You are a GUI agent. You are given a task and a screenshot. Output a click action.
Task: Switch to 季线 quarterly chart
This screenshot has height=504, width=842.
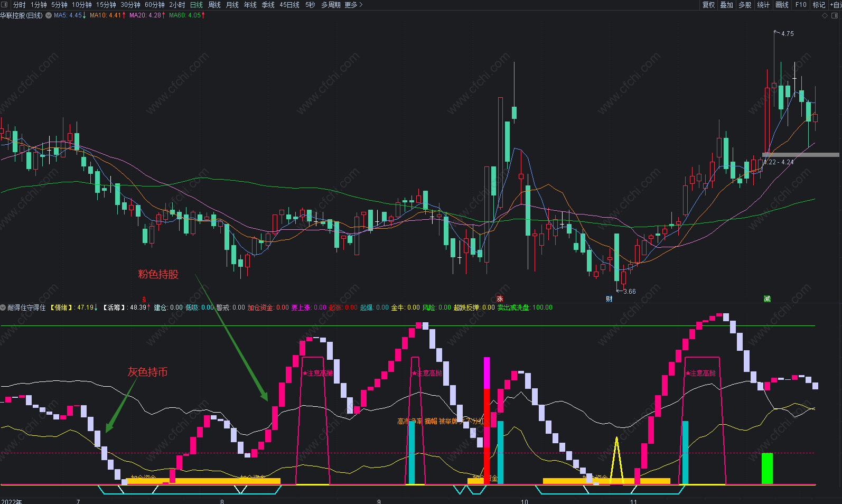[268, 5]
